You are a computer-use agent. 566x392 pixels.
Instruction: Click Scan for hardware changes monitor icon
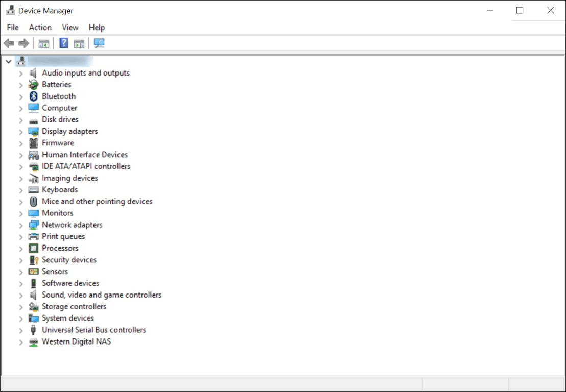point(99,43)
